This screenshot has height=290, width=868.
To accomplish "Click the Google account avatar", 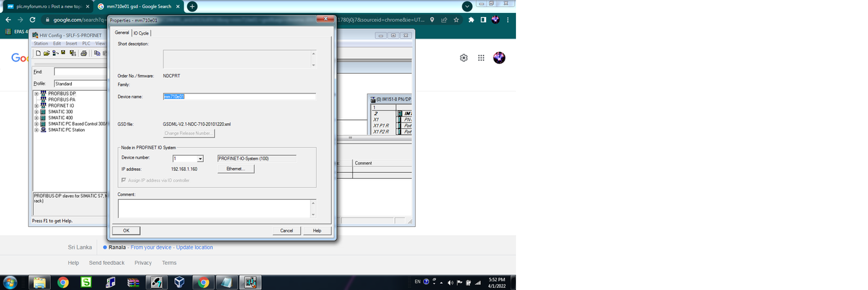I will pos(499,58).
